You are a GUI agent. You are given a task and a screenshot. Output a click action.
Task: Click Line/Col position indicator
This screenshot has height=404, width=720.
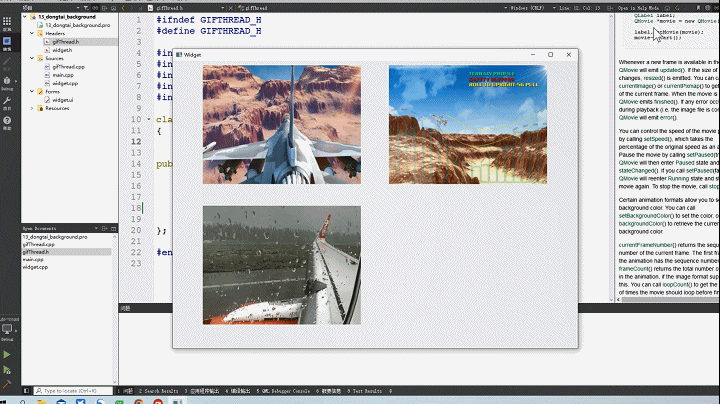coord(580,8)
